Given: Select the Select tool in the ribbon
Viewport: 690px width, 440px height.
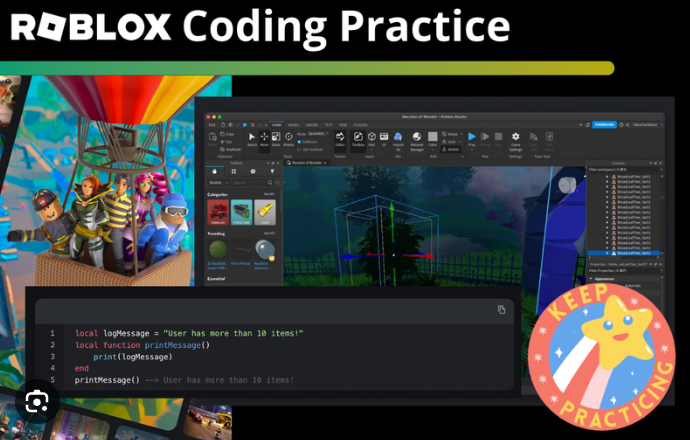Looking at the screenshot, I should tap(252, 139).
